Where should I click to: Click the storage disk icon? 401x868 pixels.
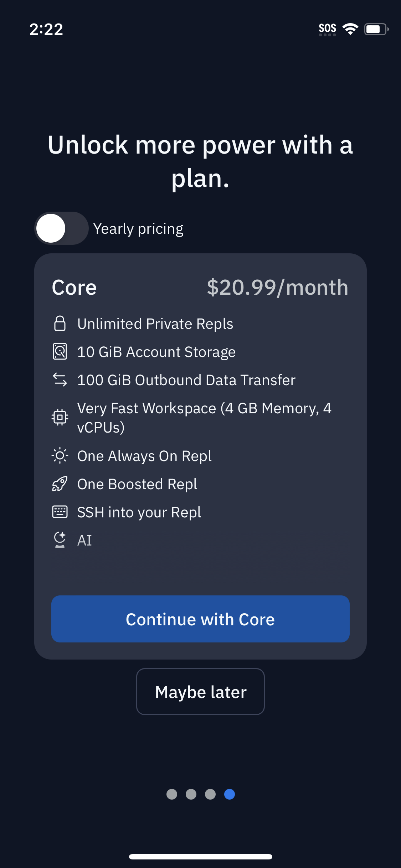pos(60,352)
